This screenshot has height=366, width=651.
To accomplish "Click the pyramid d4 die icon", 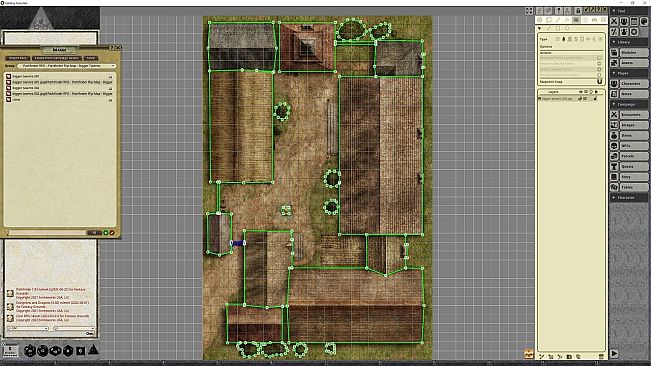I will point(94,350).
